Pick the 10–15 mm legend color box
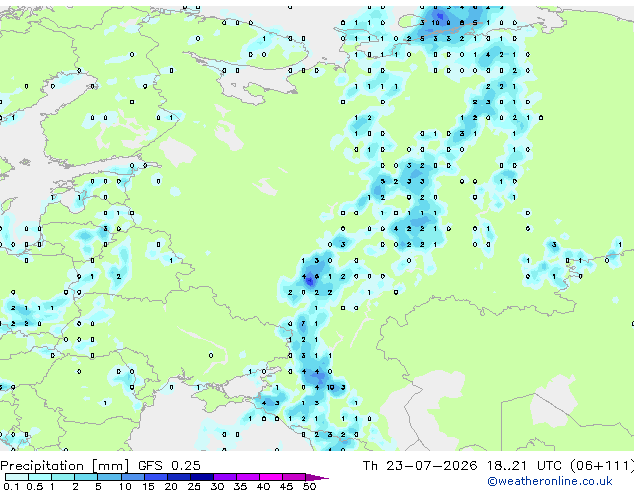This screenshot has height=490, width=634. tap(133, 477)
